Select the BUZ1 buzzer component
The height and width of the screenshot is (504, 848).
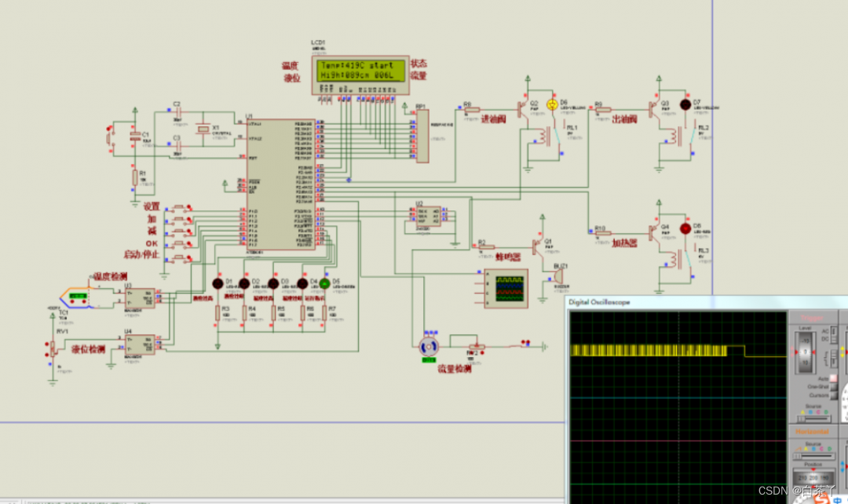click(557, 276)
